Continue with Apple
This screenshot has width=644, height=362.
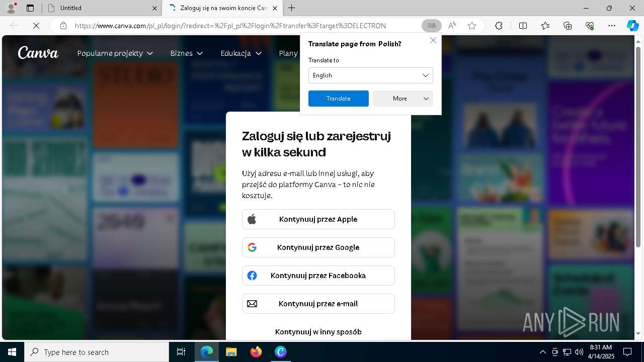pyautogui.click(x=318, y=219)
